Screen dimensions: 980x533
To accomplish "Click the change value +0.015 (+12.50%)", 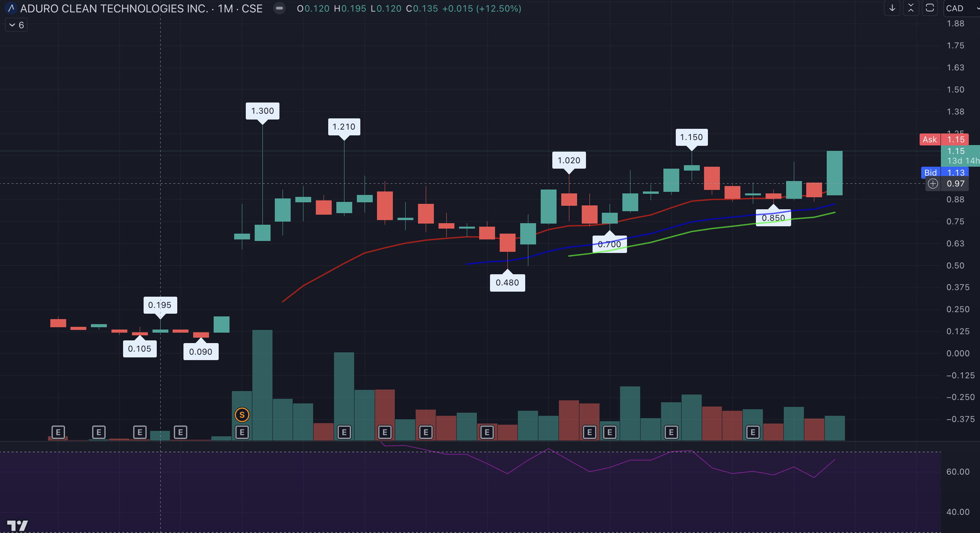I will 482,9.
